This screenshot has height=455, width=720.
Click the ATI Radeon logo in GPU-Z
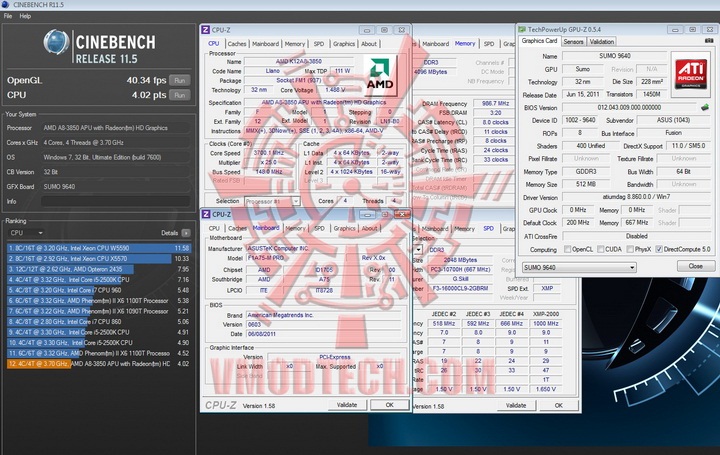click(x=691, y=74)
